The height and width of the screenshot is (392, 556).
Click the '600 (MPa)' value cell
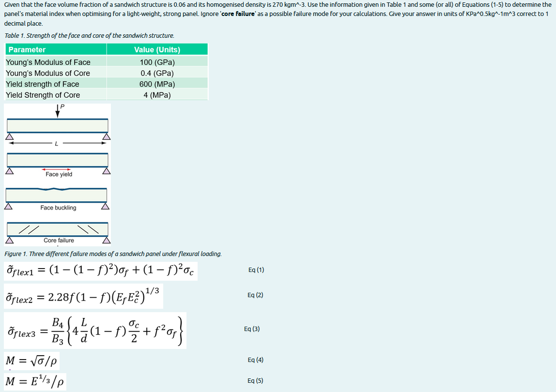[x=157, y=84]
